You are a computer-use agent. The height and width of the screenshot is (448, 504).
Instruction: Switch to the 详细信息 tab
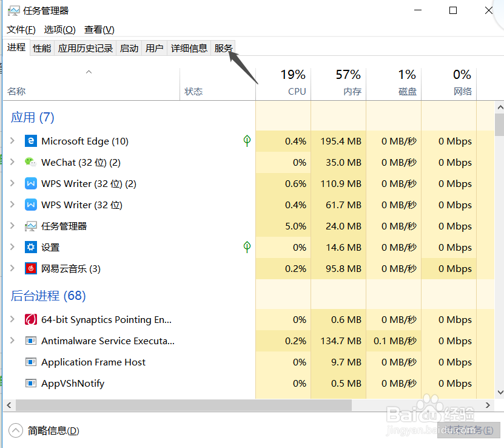click(189, 48)
